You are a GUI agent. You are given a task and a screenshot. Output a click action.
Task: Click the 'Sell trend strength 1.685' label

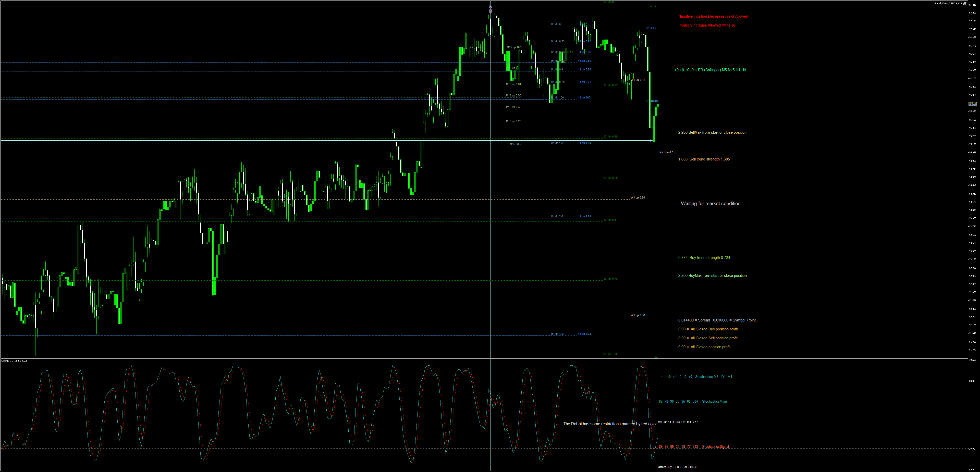(704, 159)
